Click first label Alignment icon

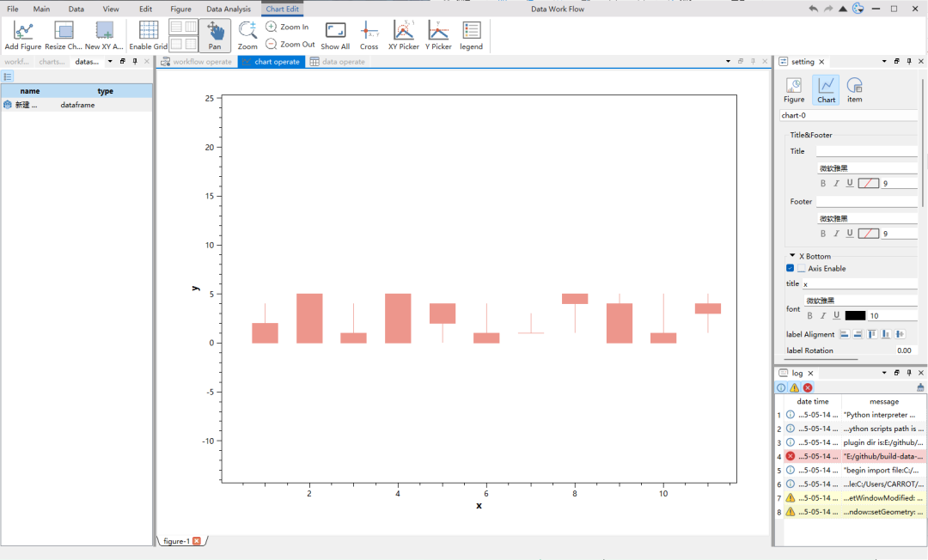(x=844, y=334)
